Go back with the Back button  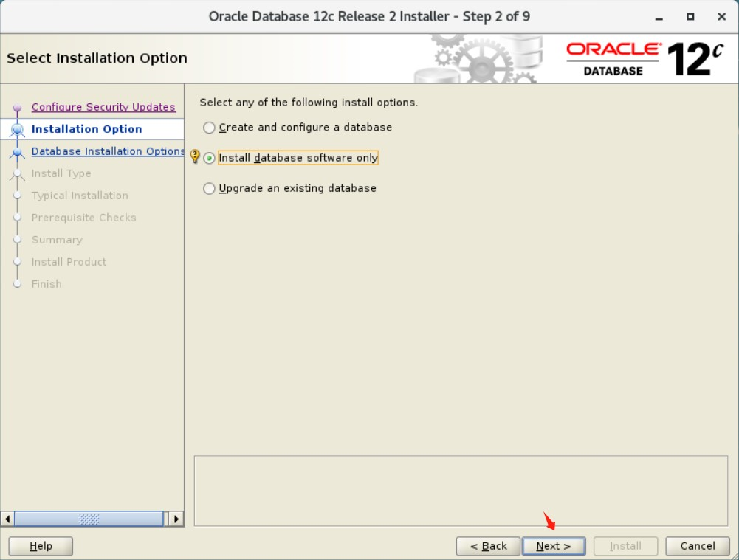point(488,546)
